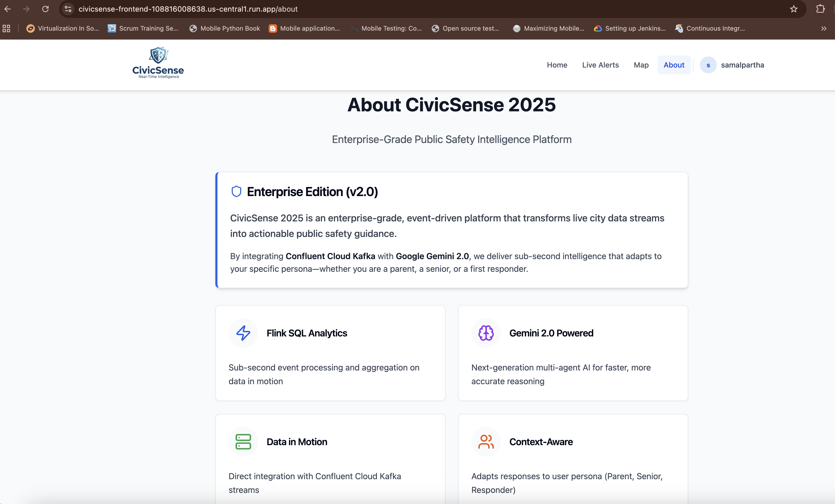
Task: Click the Gemini 2.0 brain icon
Action: [x=486, y=333]
